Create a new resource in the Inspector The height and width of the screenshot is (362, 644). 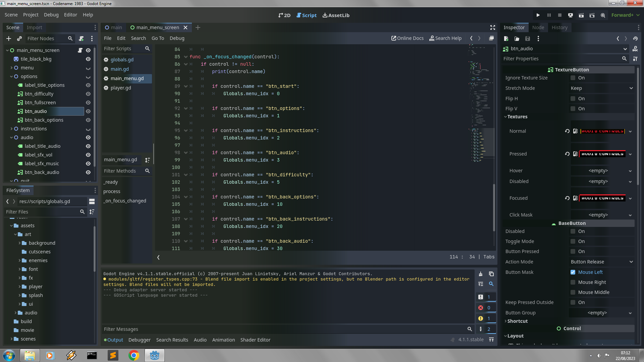[506, 39]
